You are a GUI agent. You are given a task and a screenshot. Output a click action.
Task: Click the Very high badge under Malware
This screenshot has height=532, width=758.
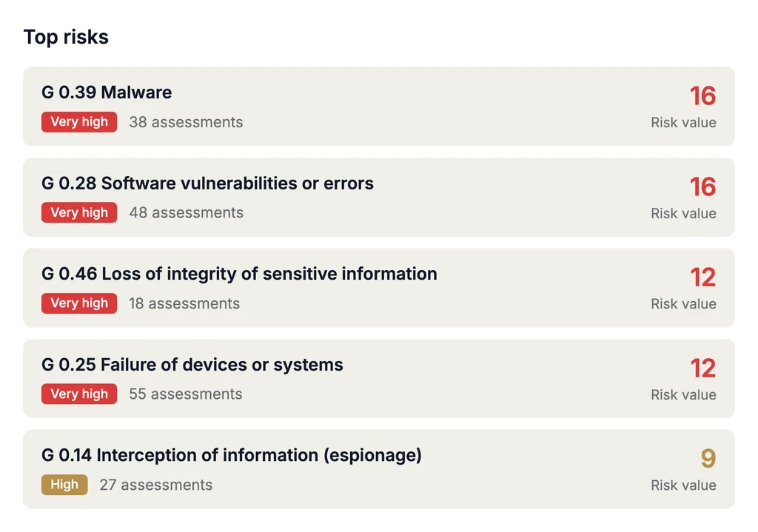coord(79,122)
